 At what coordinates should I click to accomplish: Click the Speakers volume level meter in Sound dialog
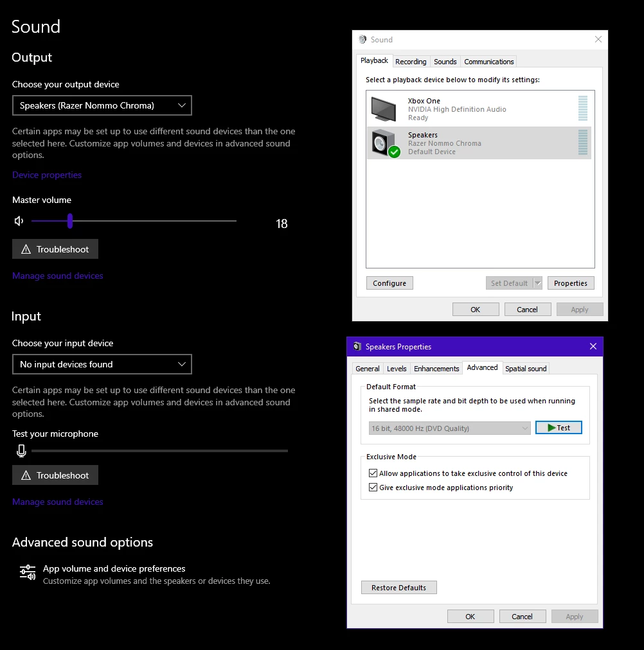tap(583, 142)
